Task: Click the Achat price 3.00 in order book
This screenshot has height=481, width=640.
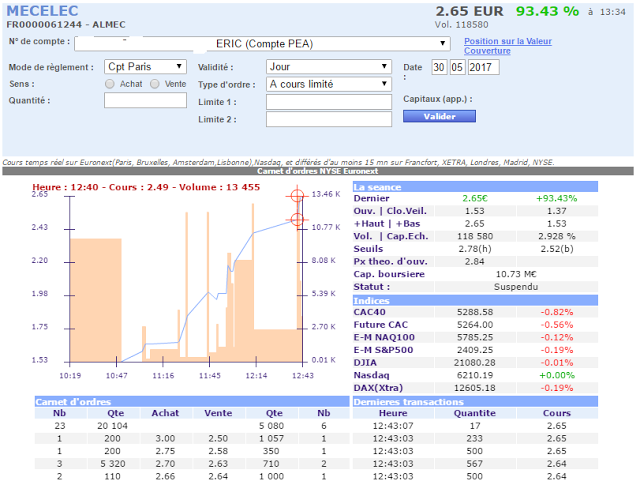Action: pos(165,439)
